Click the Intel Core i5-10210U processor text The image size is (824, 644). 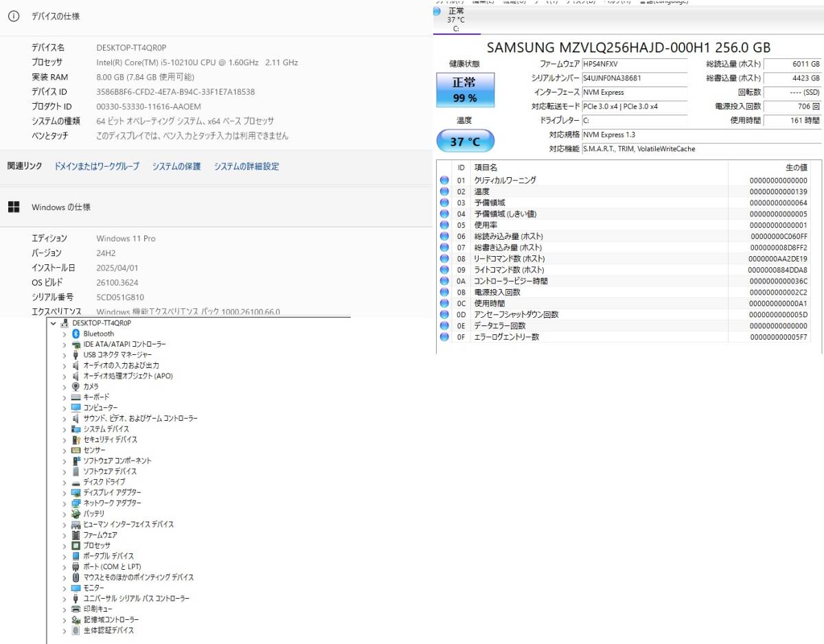pyautogui.click(x=197, y=62)
